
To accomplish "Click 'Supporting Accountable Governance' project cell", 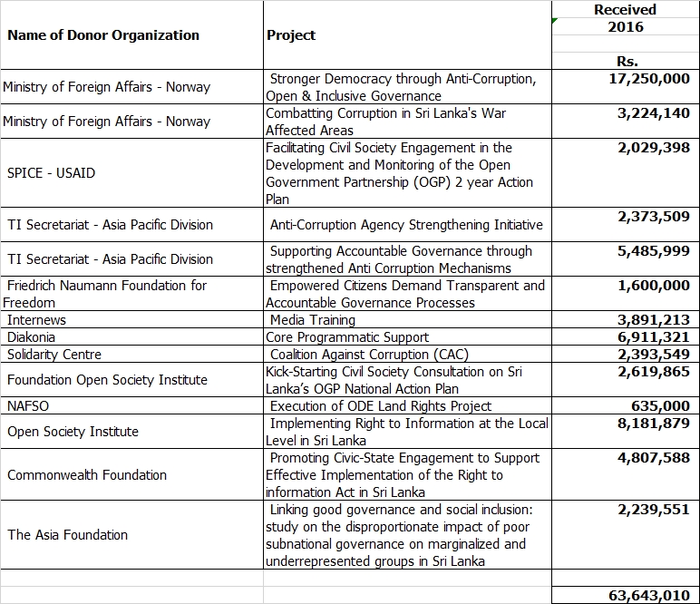I will click(407, 258).
